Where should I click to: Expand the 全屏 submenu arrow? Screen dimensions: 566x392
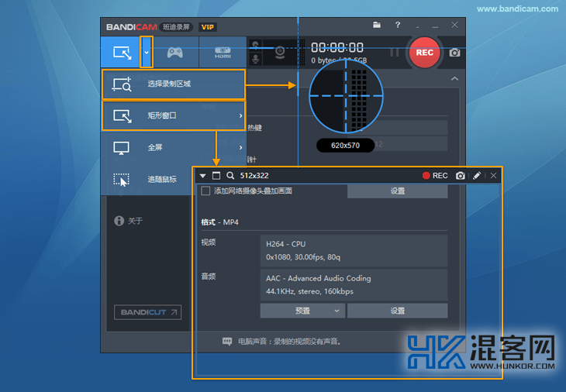pos(240,147)
